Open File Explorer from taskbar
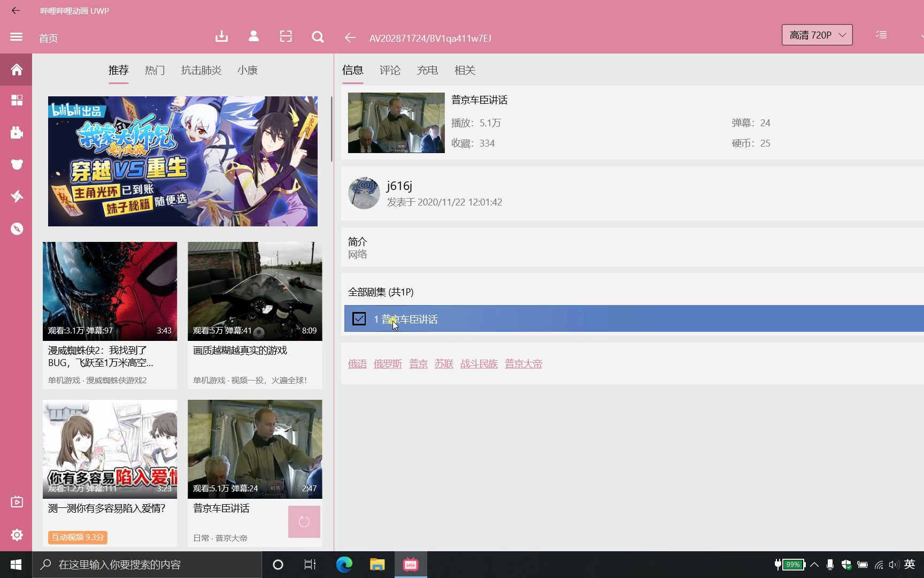Viewport: 924px width, 578px height. [x=378, y=565]
